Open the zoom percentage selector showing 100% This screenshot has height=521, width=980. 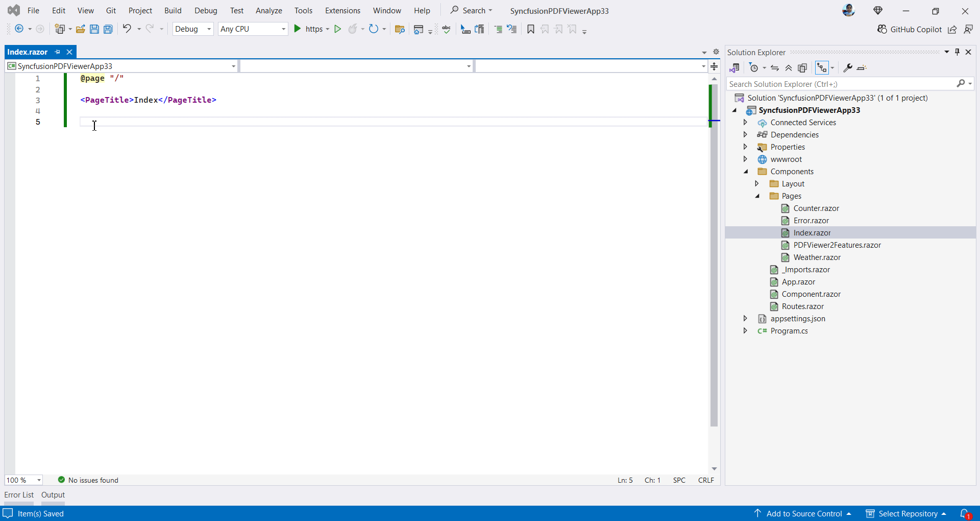[x=24, y=480]
